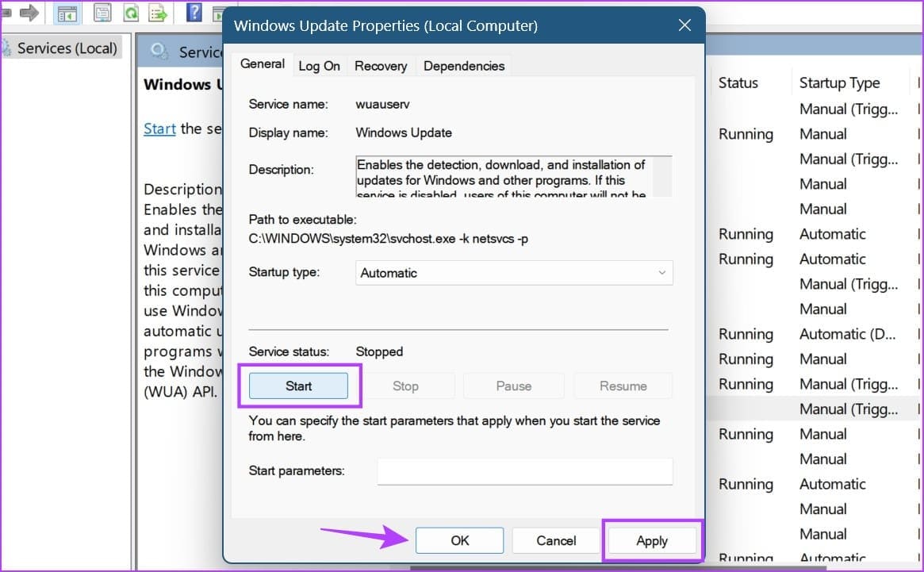The image size is (924, 572).
Task: Click the 'Windows Update' display name value
Action: [x=404, y=132]
